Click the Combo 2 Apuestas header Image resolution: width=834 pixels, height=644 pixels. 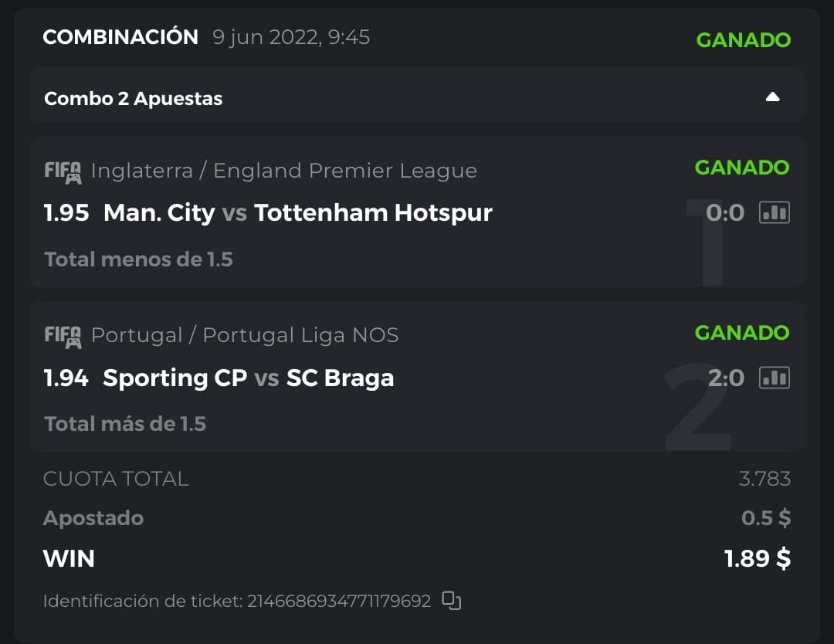[x=134, y=98]
